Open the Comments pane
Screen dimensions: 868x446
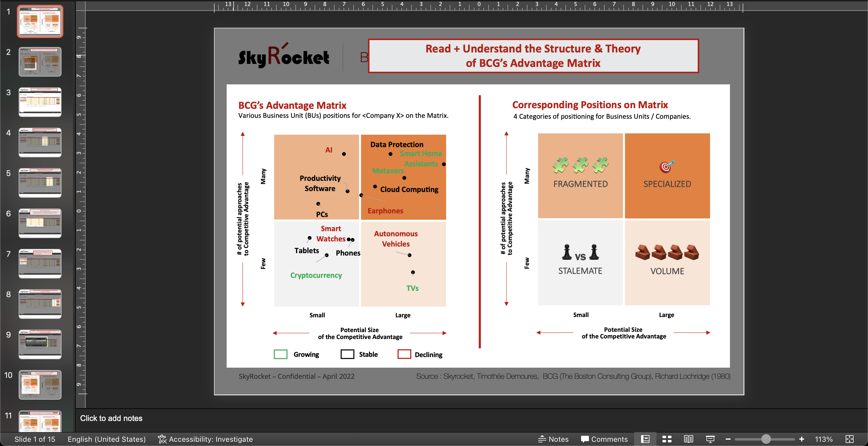coord(604,439)
